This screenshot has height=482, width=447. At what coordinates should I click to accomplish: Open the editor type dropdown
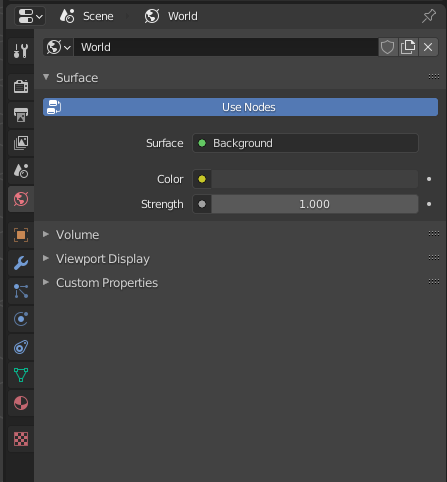(30, 16)
